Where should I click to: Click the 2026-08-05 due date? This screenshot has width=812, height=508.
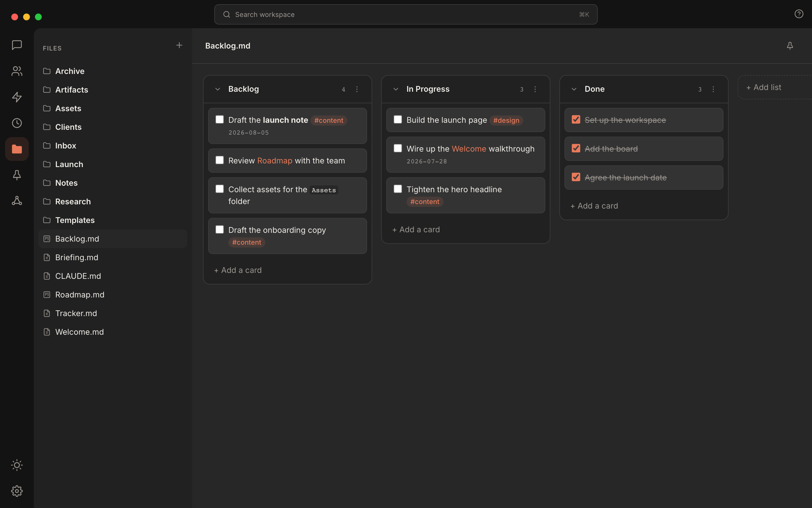pos(249,133)
